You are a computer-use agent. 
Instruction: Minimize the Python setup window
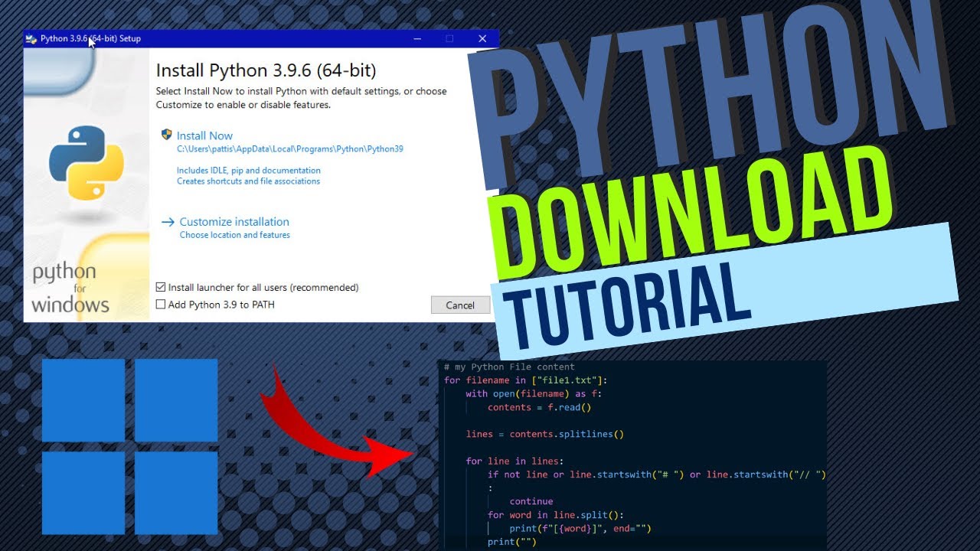click(x=417, y=38)
